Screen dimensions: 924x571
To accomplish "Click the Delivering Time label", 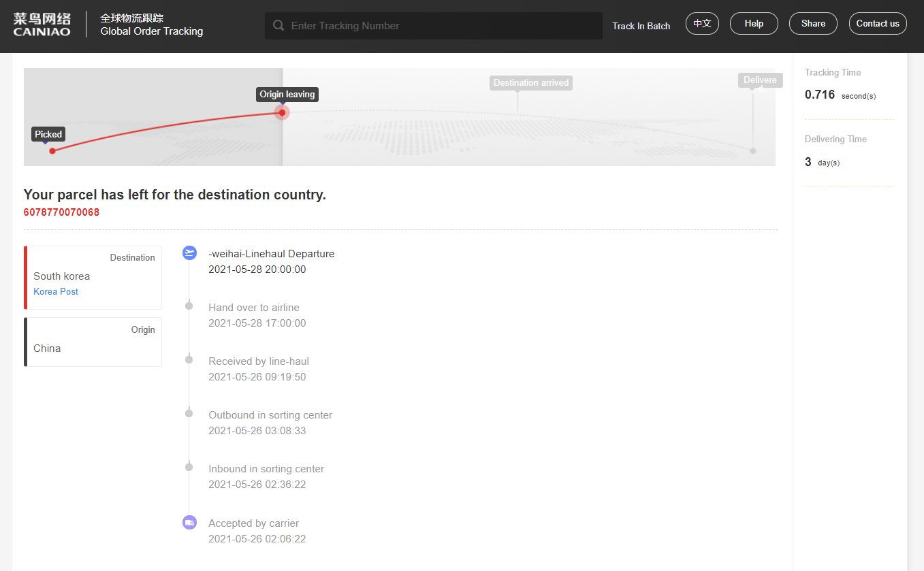I will click(835, 140).
